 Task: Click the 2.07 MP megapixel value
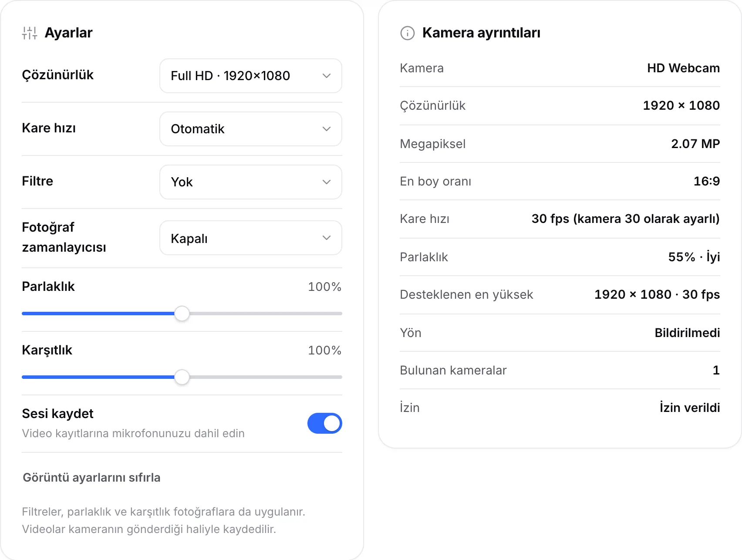[695, 144]
